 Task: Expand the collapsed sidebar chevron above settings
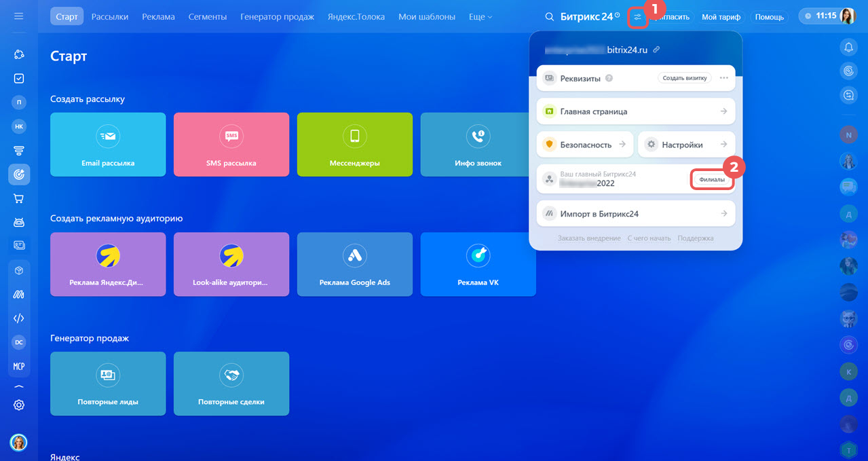(19, 386)
